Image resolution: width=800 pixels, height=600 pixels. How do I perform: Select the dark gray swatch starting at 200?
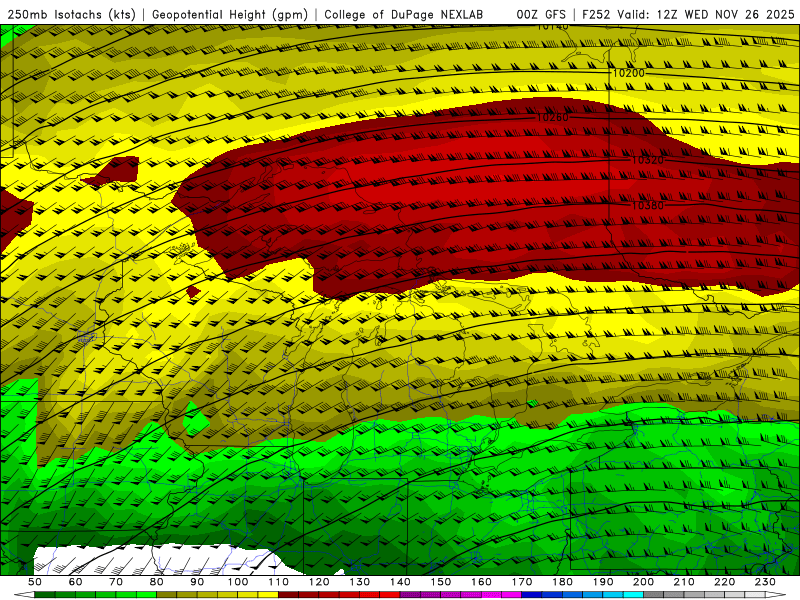[654, 595]
